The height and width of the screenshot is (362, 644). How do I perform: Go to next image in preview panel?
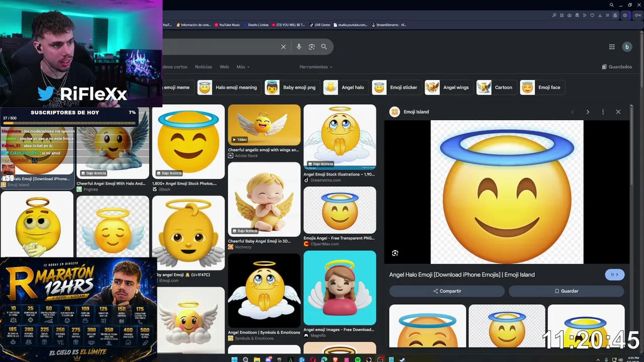(x=588, y=112)
